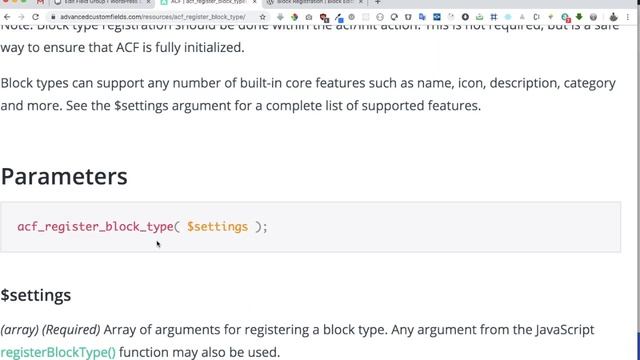The height and width of the screenshot is (360, 640).
Task: Switch to the pinned Gmail tab
Action: [40, 2]
